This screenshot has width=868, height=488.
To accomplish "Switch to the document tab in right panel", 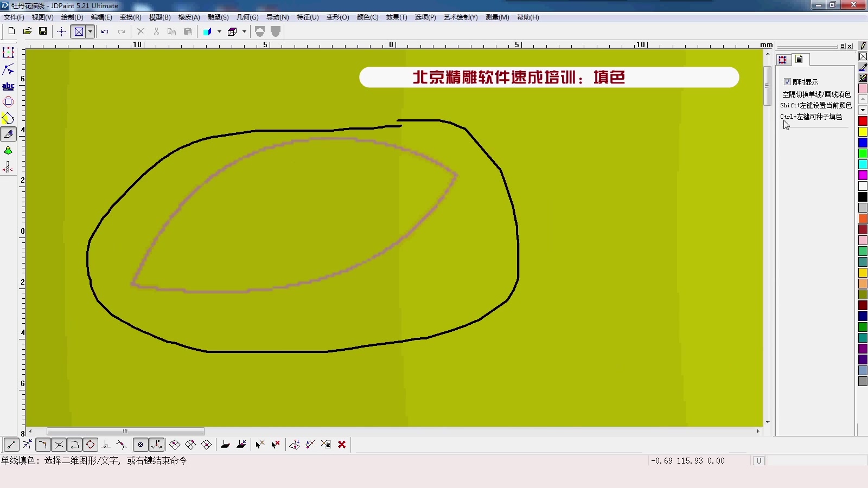I will click(797, 60).
